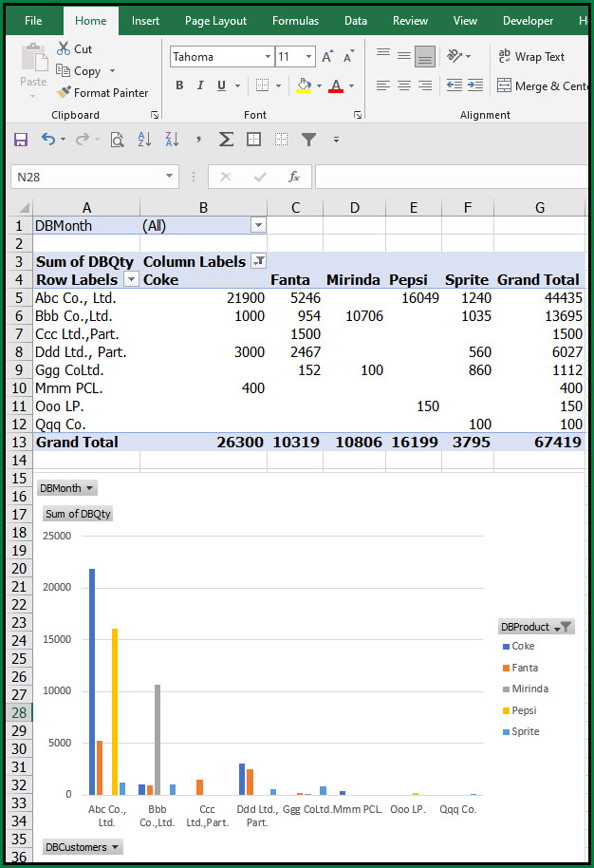Increase indent
Screen dimensions: 594x868
point(475,85)
